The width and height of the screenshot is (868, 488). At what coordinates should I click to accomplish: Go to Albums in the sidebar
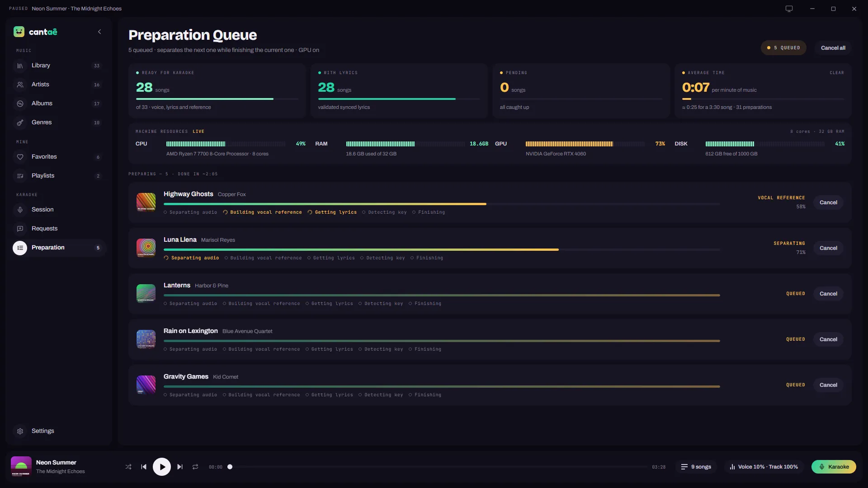[59, 103]
